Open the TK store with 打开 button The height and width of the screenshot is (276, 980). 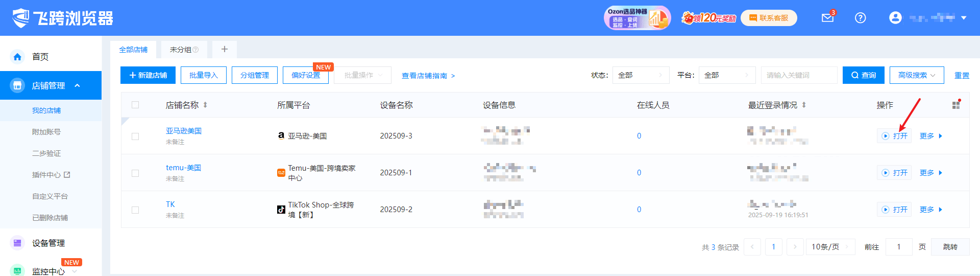coord(895,210)
